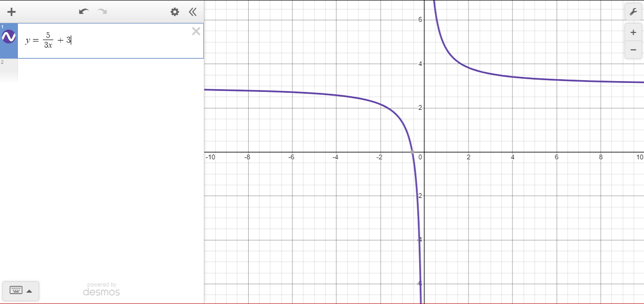Click the left curve branch near x=-4
This screenshot has height=304, width=644.
click(335, 96)
